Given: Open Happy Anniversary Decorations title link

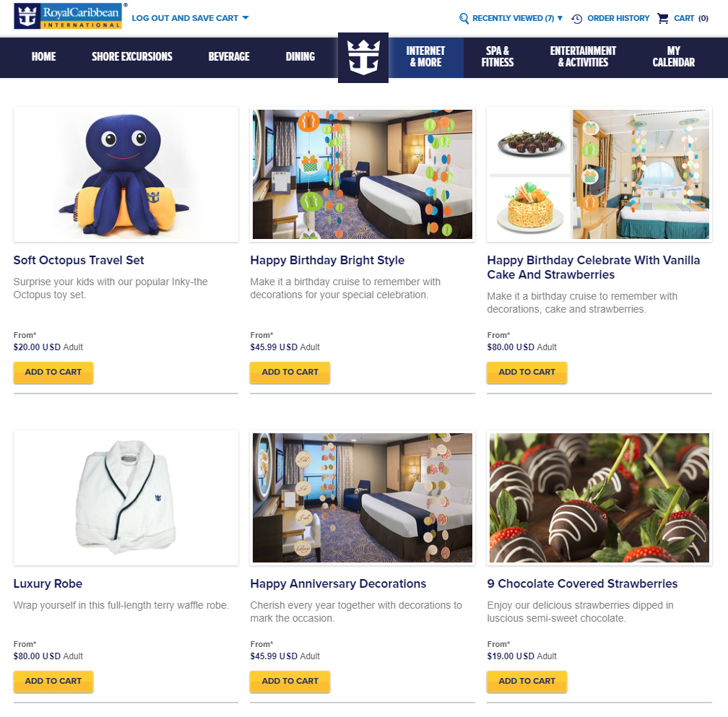Looking at the screenshot, I should [x=338, y=583].
